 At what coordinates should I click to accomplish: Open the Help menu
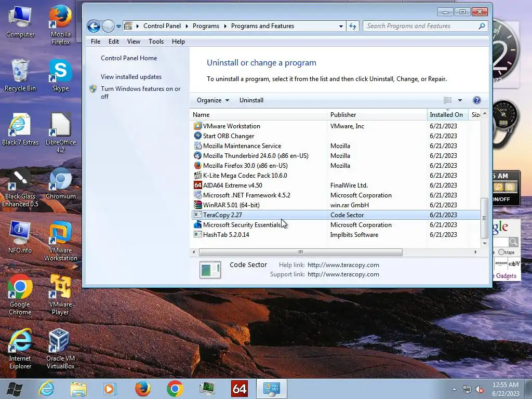pos(178,42)
